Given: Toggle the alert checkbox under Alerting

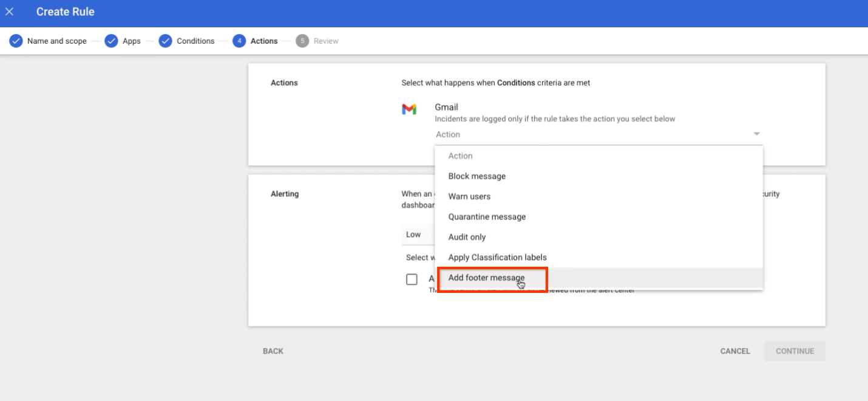Looking at the screenshot, I should point(412,279).
